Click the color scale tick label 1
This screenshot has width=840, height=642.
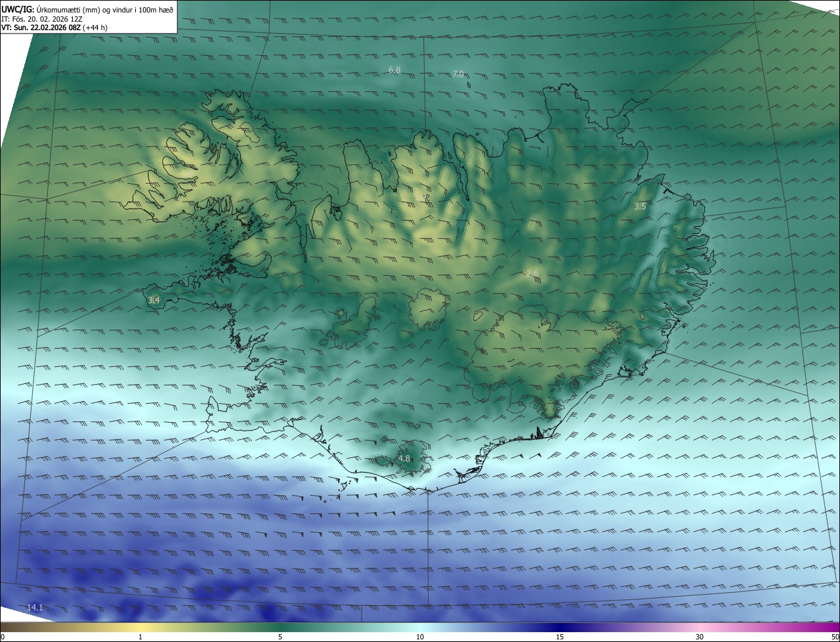click(140, 637)
